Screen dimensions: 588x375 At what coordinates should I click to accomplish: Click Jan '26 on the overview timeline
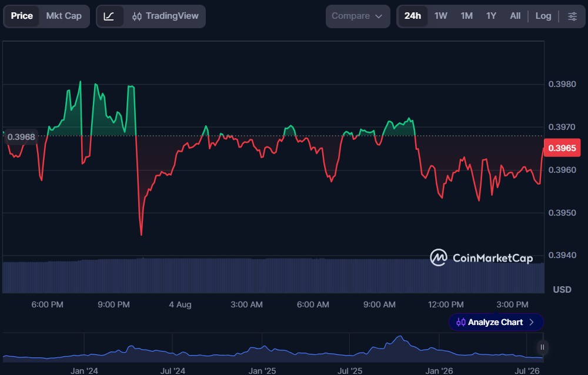pos(439,371)
